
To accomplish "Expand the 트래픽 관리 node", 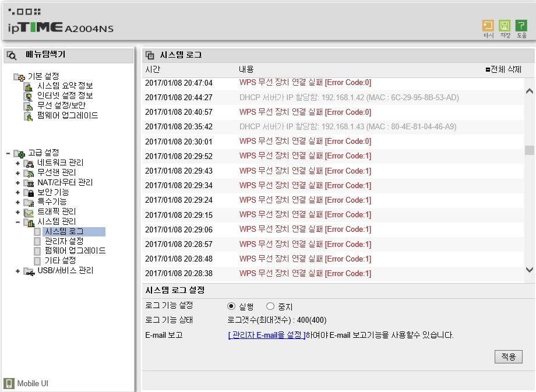I will point(18,212).
